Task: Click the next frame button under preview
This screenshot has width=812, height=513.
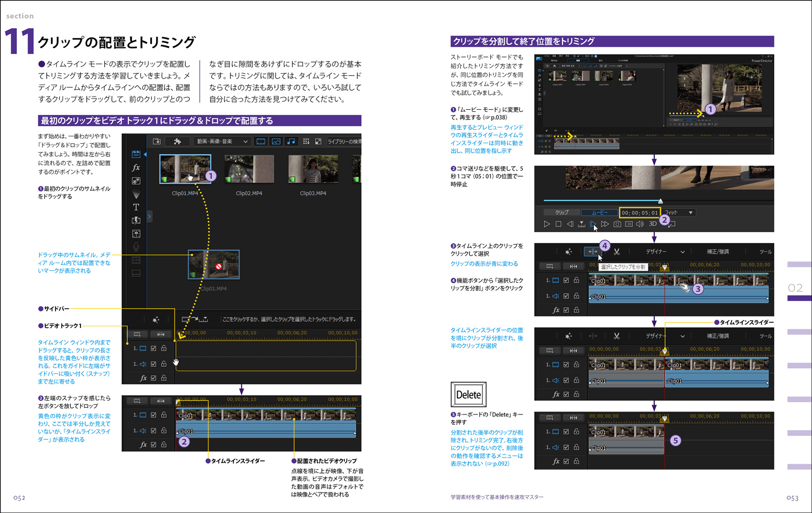Action: (x=593, y=224)
